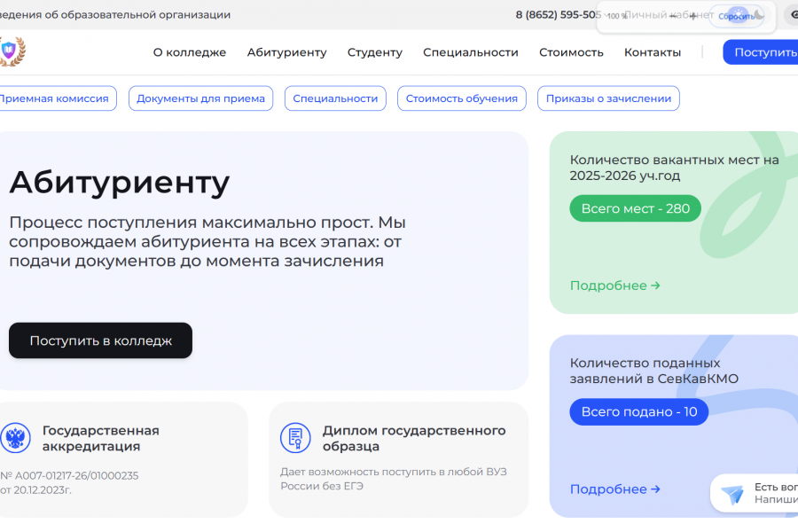
Task: Click the eye accessibility icon
Action: click(794, 15)
